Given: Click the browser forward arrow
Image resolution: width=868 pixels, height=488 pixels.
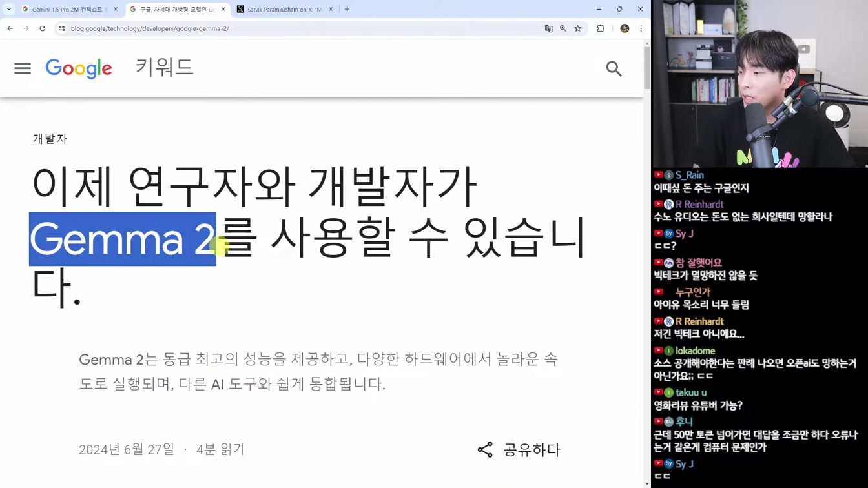Looking at the screenshot, I should pyautogui.click(x=26, y=28).
